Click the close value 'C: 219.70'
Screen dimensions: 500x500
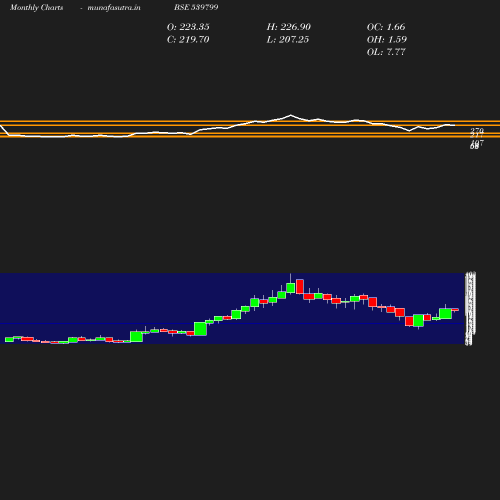[x=188, y=39]
